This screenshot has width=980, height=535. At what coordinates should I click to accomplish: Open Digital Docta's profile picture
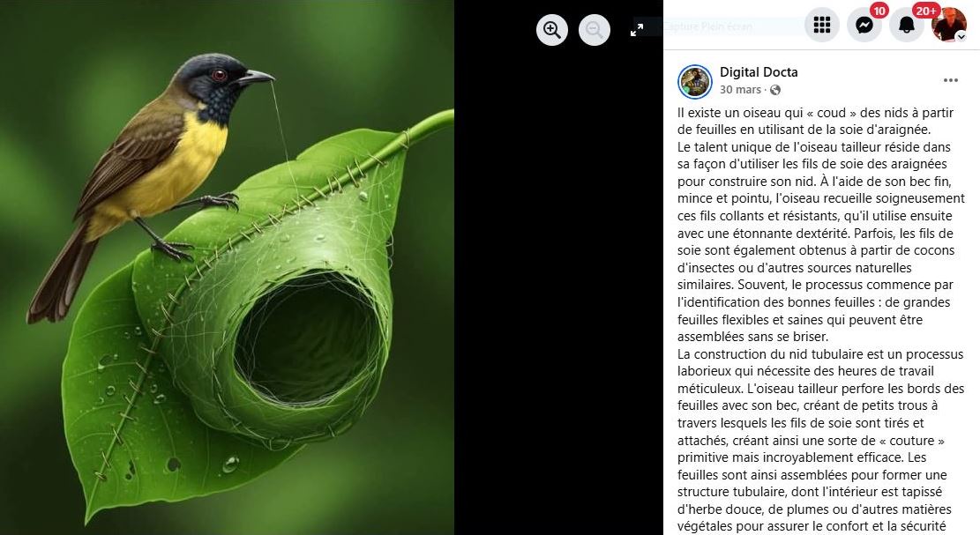click(695, 82)
